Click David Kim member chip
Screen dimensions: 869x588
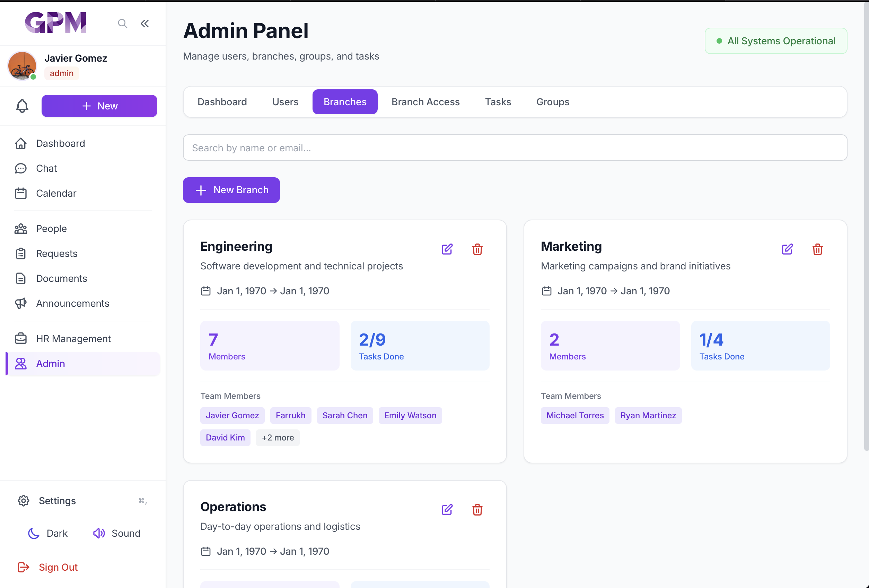[x=225, y=437]
